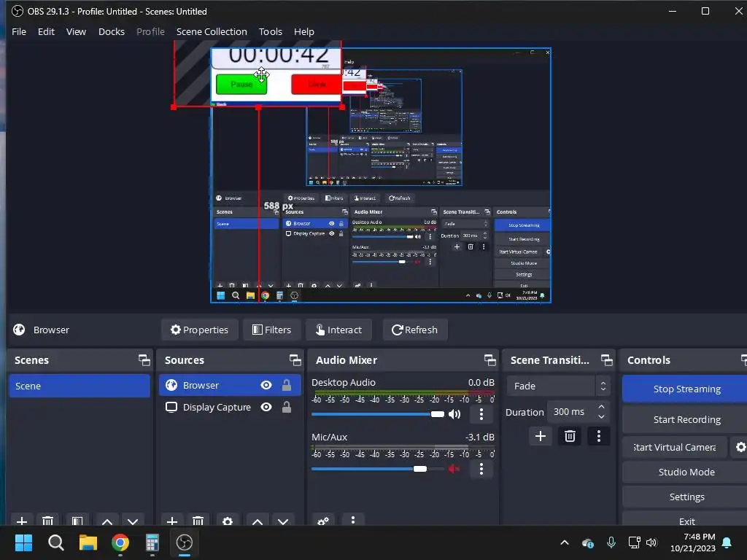Move scene down arrow in Scenes toolbar

point(133,521)
